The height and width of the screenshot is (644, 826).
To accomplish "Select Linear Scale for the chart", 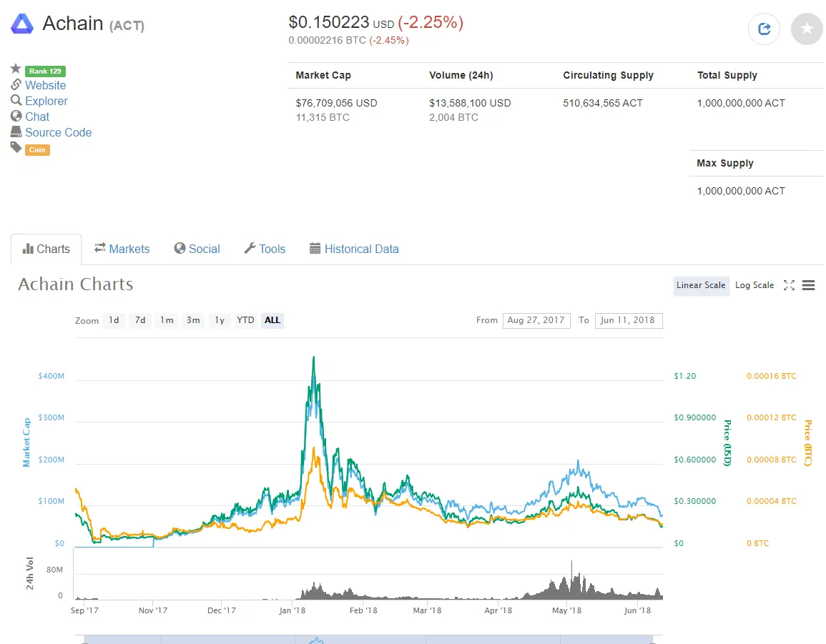I will tap(701, 285).
